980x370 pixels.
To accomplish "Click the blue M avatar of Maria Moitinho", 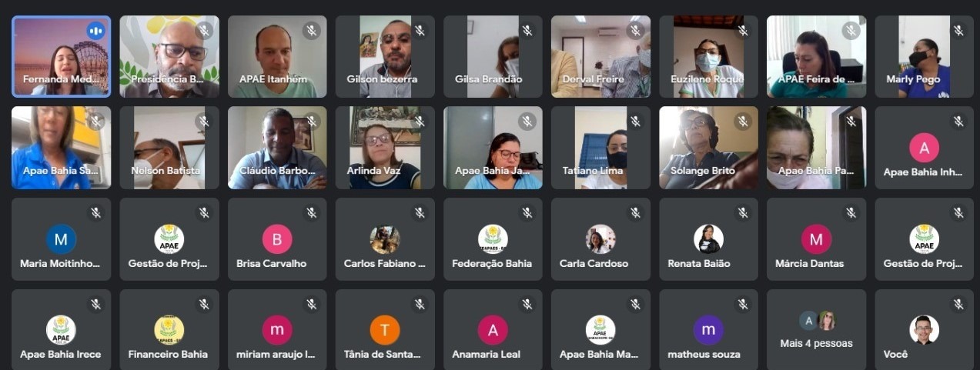I will 61,239.
